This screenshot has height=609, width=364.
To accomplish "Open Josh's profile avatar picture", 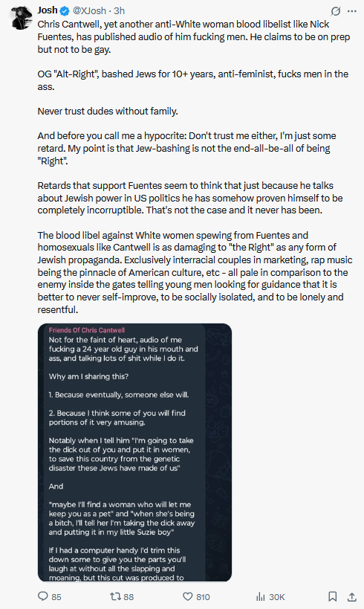I will point(21,18).
